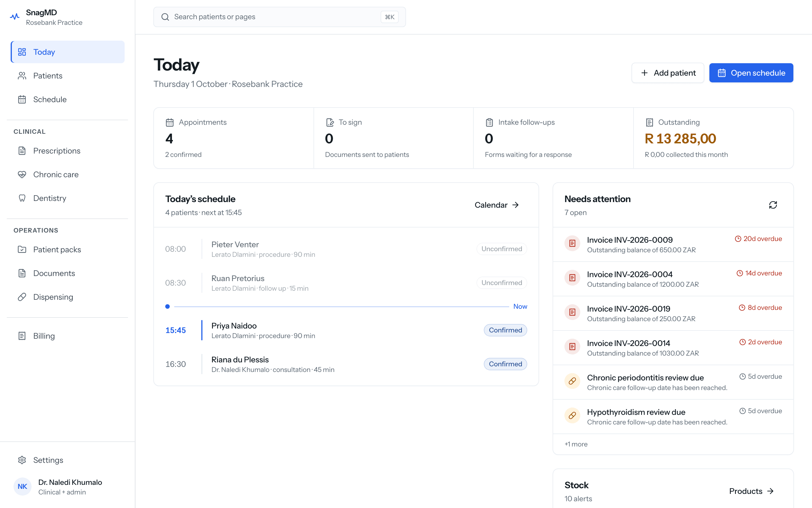The height and width of the screenshot is (508, 812).
Task: Click the Unconfirmed badge for Pieter Venter
Action: tap(502, 249)
